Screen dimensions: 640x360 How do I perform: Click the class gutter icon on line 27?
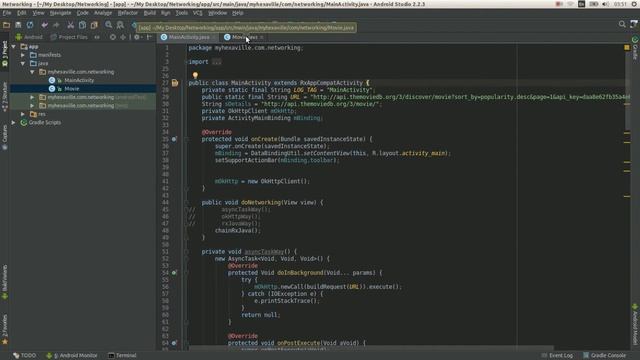(175, 83)
